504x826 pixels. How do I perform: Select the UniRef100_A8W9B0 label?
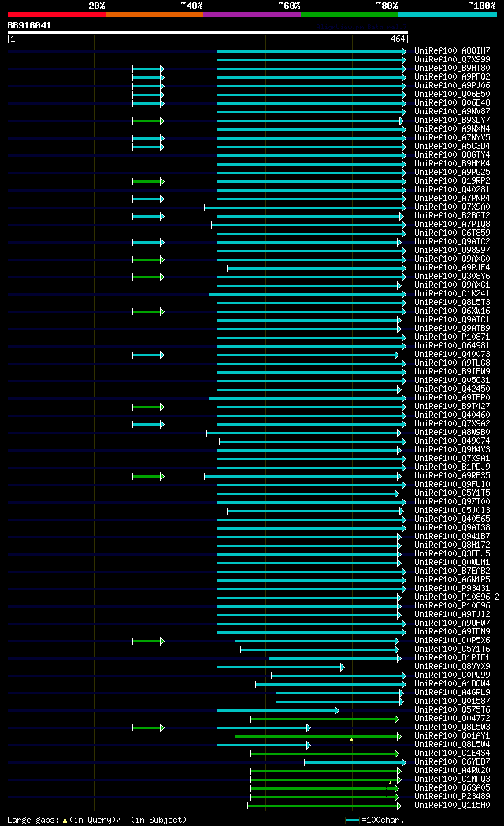tap(452, 432)
